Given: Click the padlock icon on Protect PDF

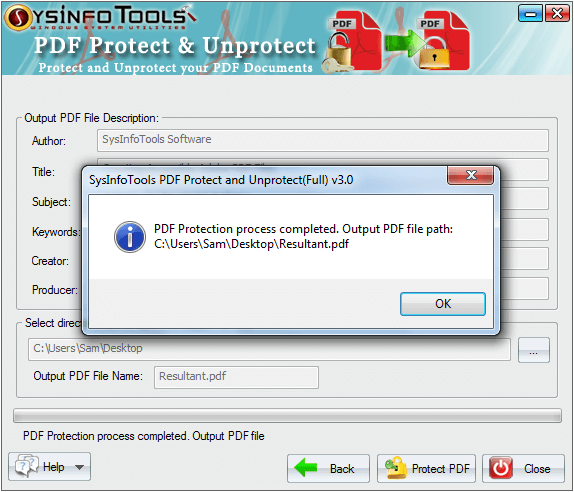Looking at the screenshot, I should [x=396, y=467].
